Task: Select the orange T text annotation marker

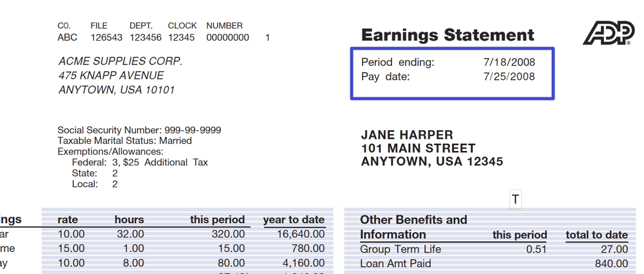Action: 515,199
